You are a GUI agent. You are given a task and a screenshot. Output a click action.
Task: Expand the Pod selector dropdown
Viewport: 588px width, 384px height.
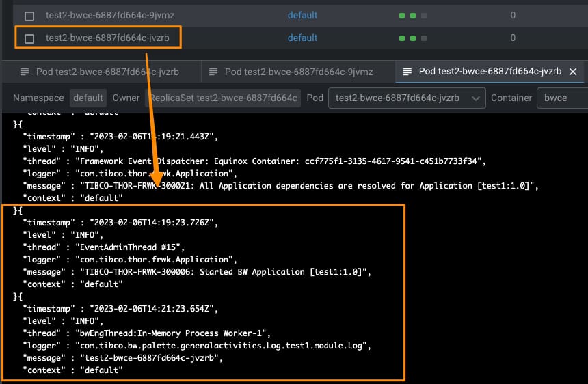pyautogui.click(x=407, y=98)
